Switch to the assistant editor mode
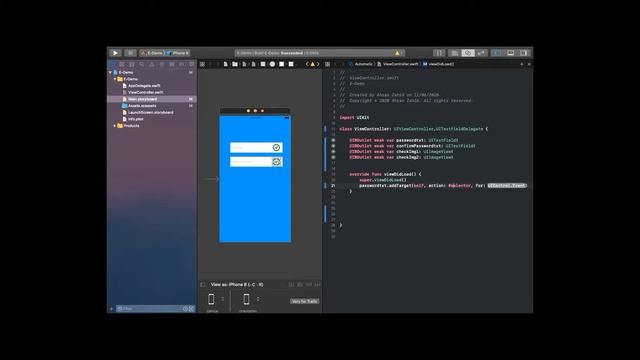The height and width of the screenshot is (360, 640). 468,53
